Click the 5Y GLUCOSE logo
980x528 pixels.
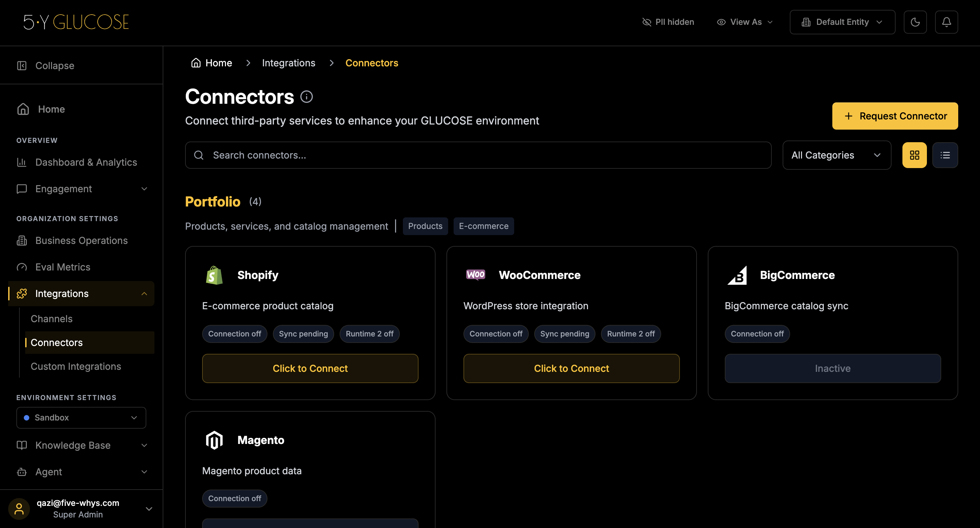(76, 22)
